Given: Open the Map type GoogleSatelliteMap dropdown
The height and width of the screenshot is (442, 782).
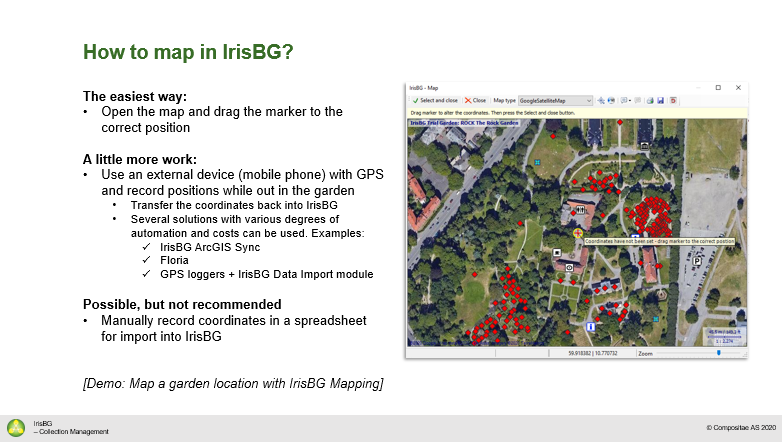Looking at the screenshot, I should pos(555,100).
